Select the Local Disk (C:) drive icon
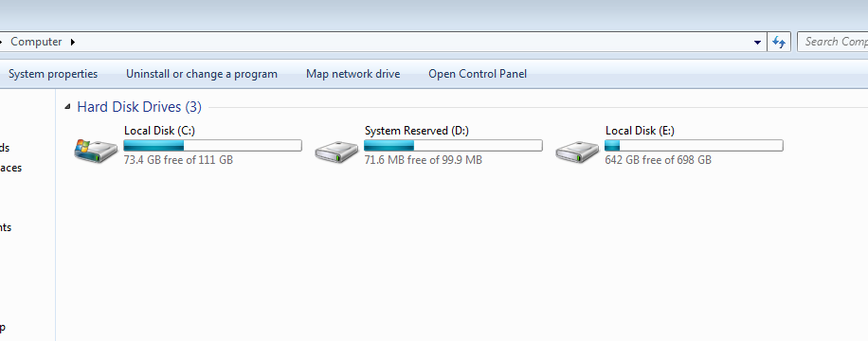The image size is (868, 341). point(97,151)
